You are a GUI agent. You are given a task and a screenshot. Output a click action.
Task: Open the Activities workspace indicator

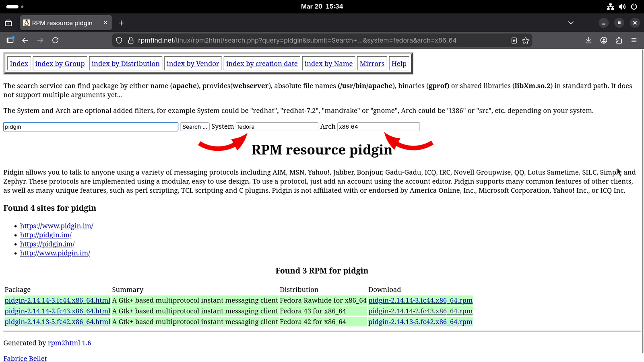(x=15, y=6)
